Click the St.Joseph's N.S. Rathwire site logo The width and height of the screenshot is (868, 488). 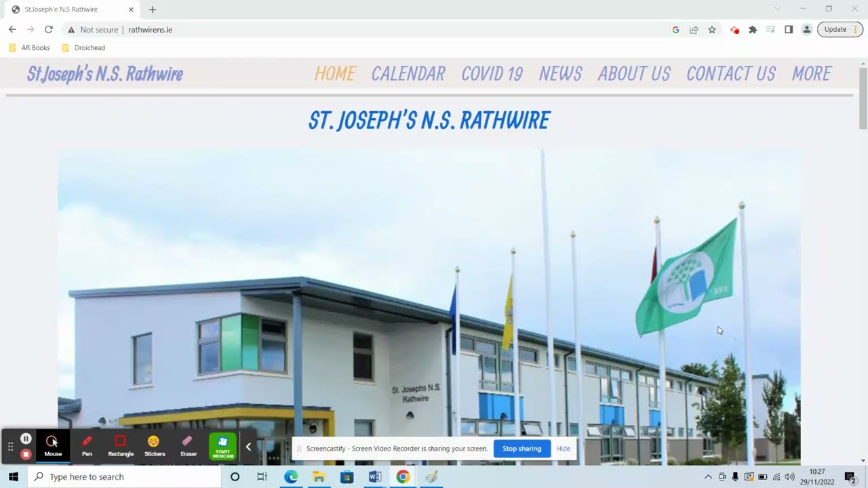pyautogui.click(x=105, y=74)
